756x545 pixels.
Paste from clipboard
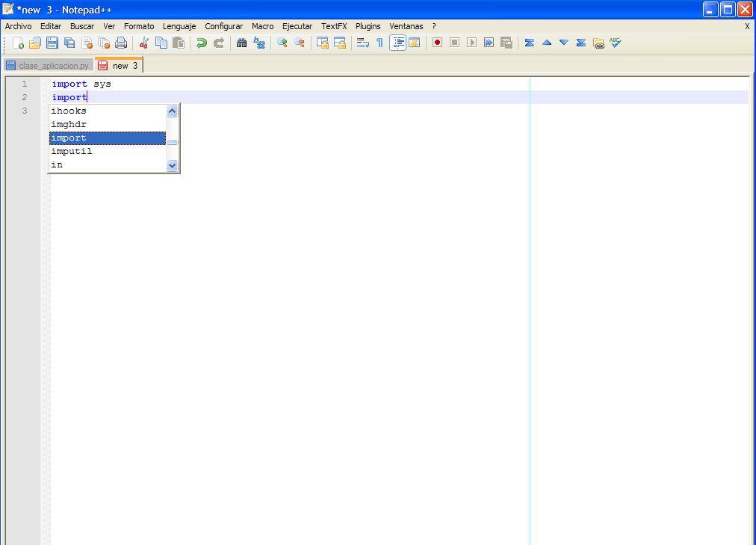click(x=179, y=43)
